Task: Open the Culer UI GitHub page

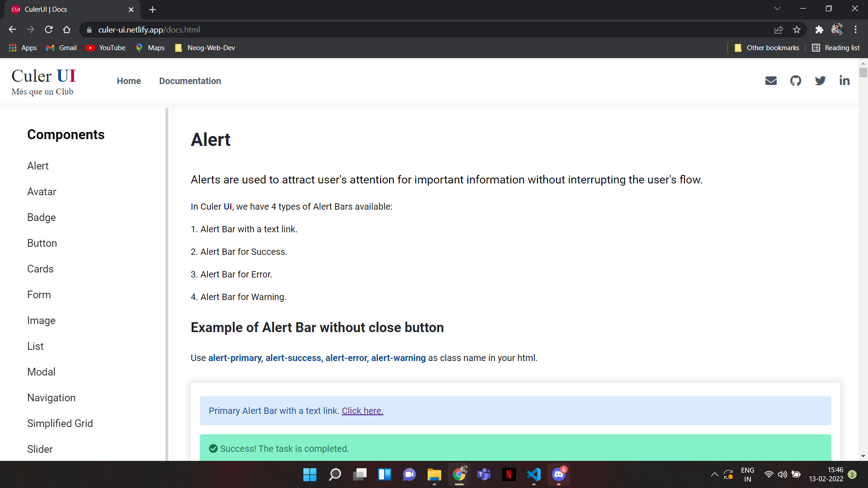Action: [796, 80]
